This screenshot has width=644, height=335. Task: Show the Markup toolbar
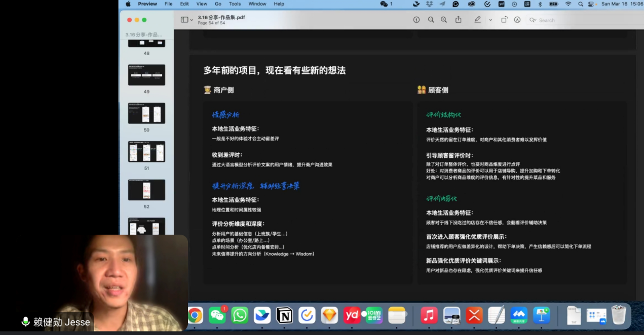(517, 20)
